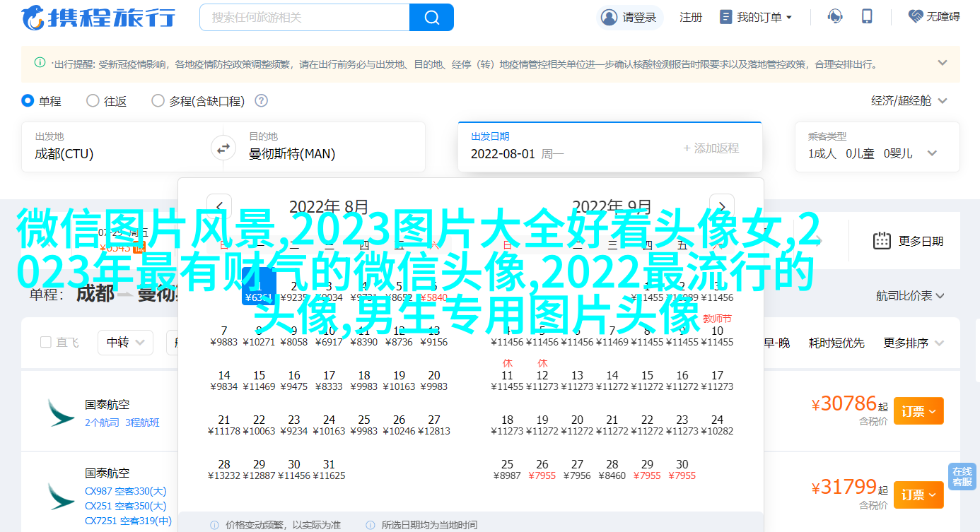Open 2个航司 link on first flight

pyautogui.click(x=103, y=422)
